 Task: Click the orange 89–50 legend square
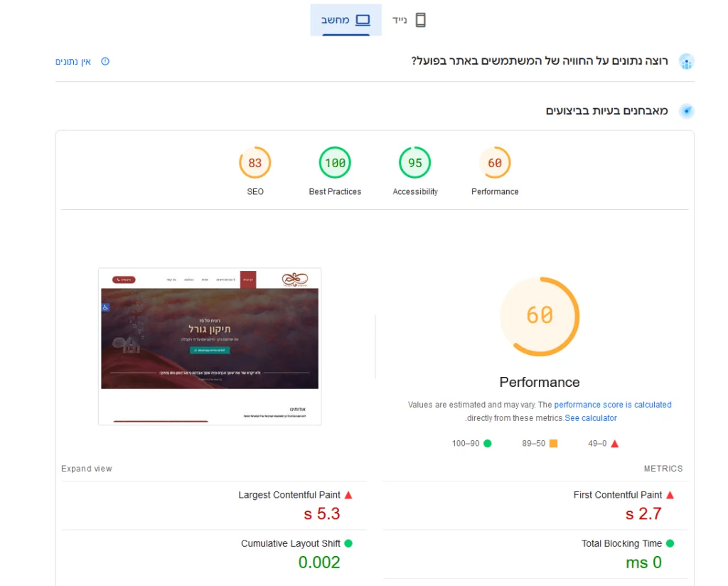pyautogui.click(x=553, y=444)
